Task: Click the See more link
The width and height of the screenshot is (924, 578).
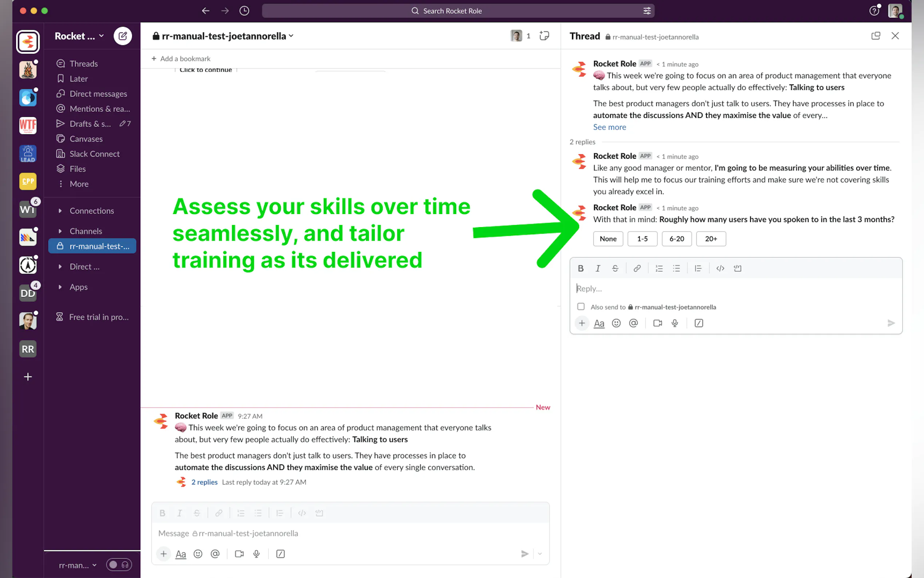Action: (x=609, y=127)
